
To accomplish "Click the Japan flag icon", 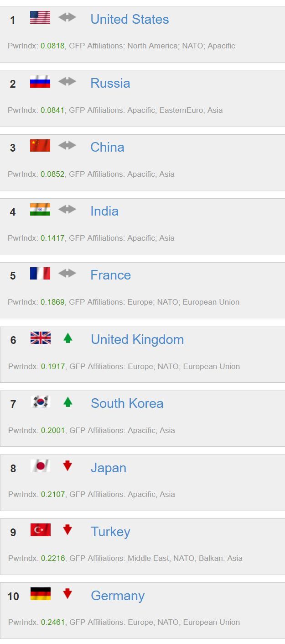I will [x=40, y=466].
